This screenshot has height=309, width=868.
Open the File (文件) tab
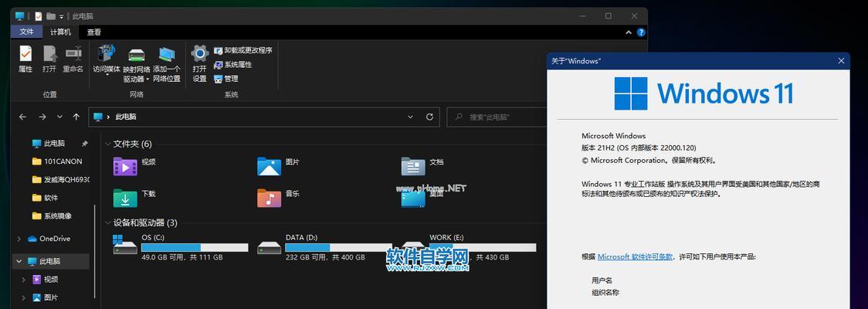tap(26, 32)
